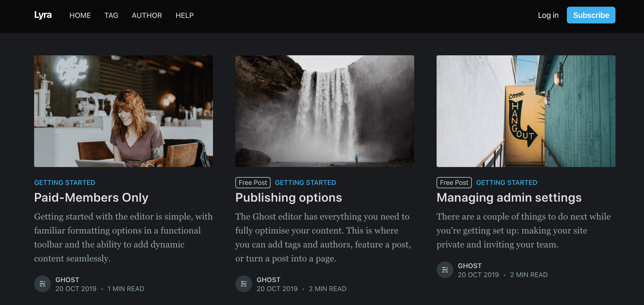Viewport: 644px width, 305px height.
Task: Open the Paid-Members Only post title
Action: [x=91, y=198]
